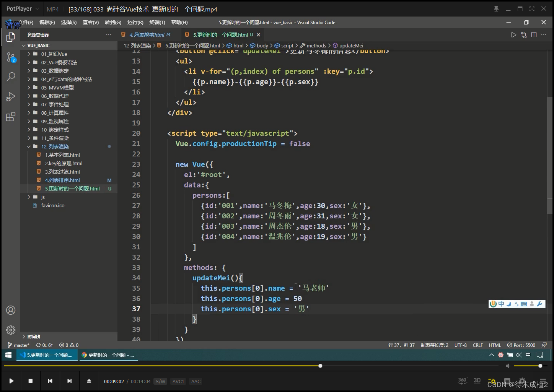Viewport: 554px width, 392px height.
Task: Collapse the VUE_BASIC root folder
Action: pos(24,46)
